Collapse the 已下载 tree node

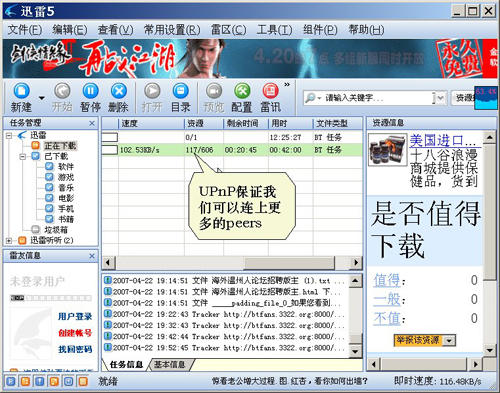23,156
